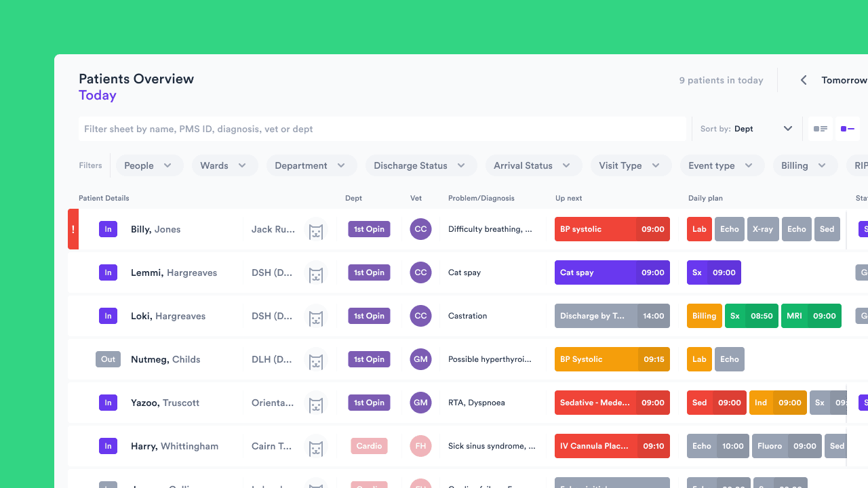This screenshot has height=488, width=868.
Task: Click the cat species icon for Nutmeg
Action: [x=315, y=361]
